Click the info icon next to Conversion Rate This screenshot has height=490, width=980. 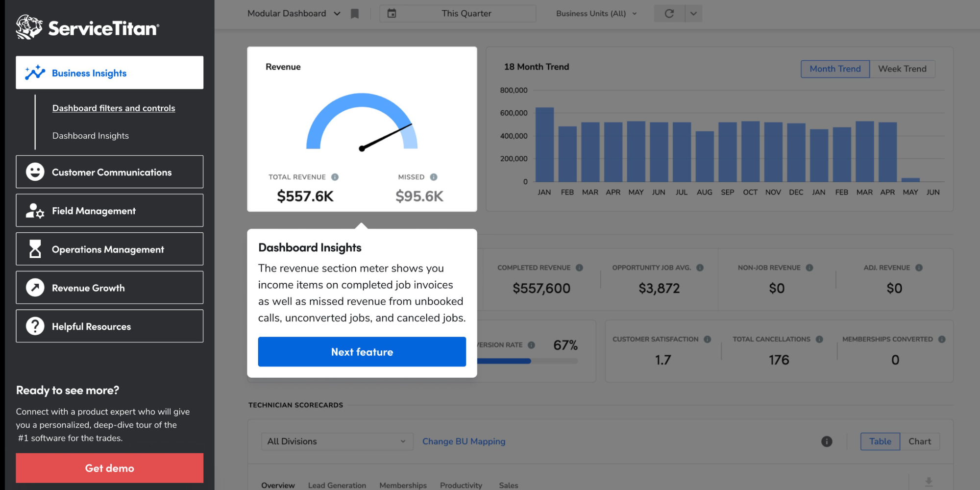click(x=531, y=345)
